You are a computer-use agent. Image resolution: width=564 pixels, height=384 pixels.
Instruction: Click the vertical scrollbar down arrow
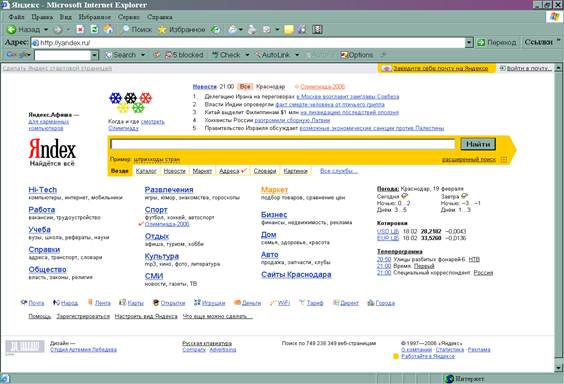coord(558,368)
